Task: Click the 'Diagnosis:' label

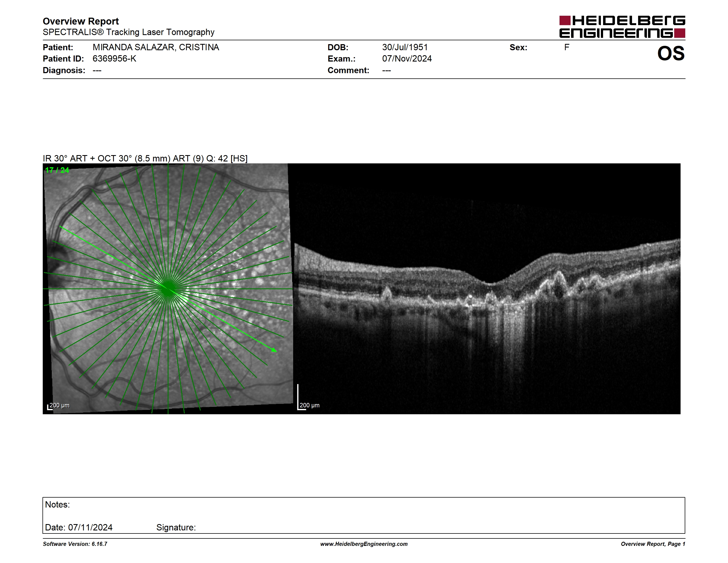Action: pos(64,70)
